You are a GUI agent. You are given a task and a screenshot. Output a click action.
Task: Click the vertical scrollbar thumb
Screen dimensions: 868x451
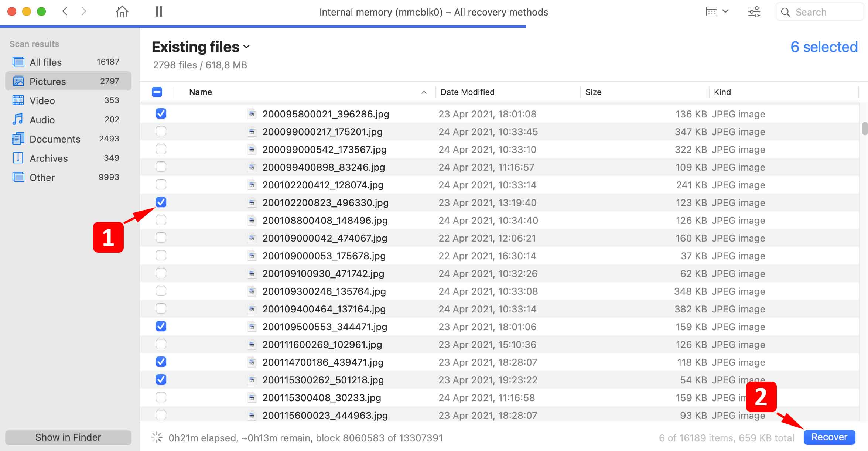click(x=865, y=129)
